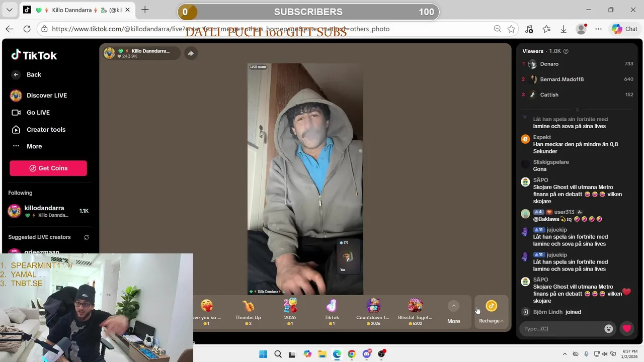Image resolution: width=644 pixels, height=362 pixels.
Task: Open killodandarra in Following list
Action: (48, 211)
